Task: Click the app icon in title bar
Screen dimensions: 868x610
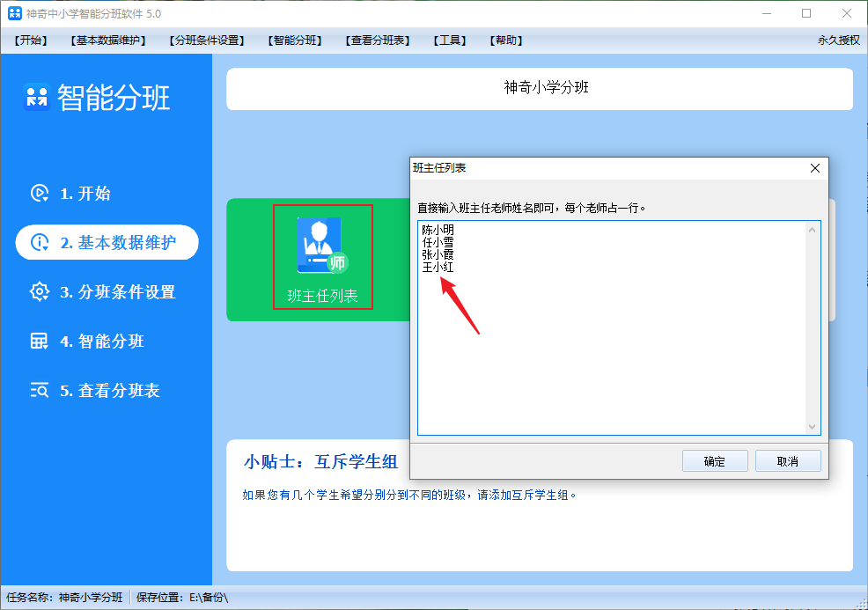Action: (15, 13)
